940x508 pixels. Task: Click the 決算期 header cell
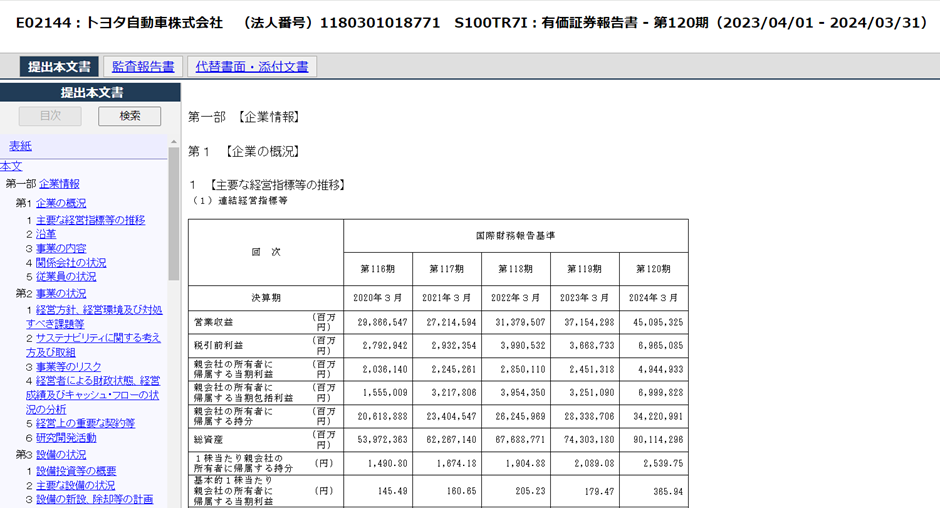[266, 297]
